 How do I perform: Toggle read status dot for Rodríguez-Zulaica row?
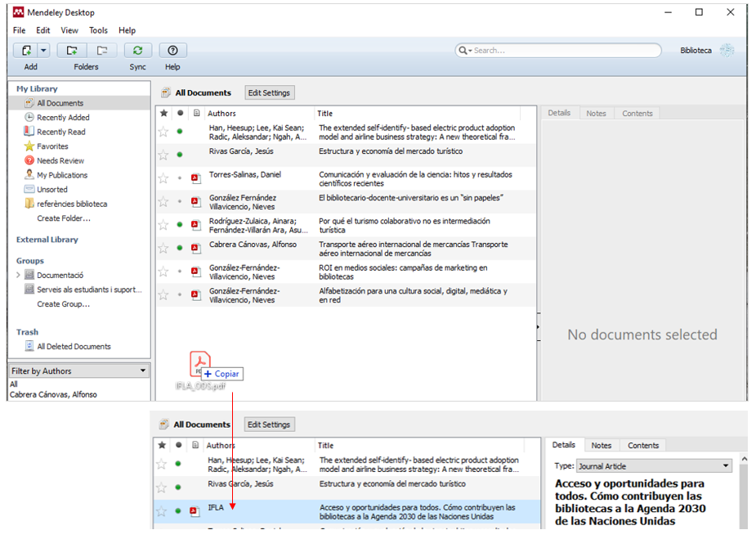point(180,225)
